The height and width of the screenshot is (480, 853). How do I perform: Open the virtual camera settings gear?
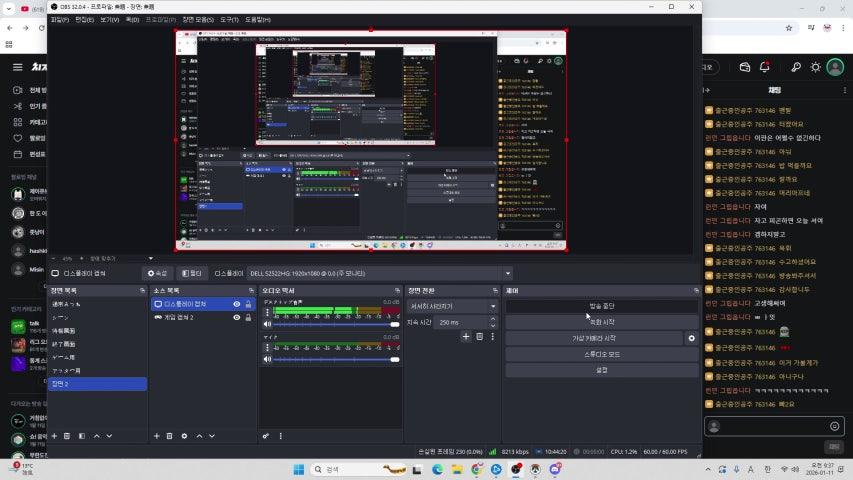691,339
